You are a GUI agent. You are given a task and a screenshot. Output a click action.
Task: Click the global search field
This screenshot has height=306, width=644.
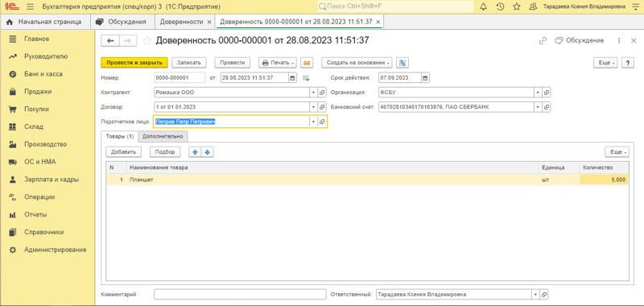coord(395,6)
